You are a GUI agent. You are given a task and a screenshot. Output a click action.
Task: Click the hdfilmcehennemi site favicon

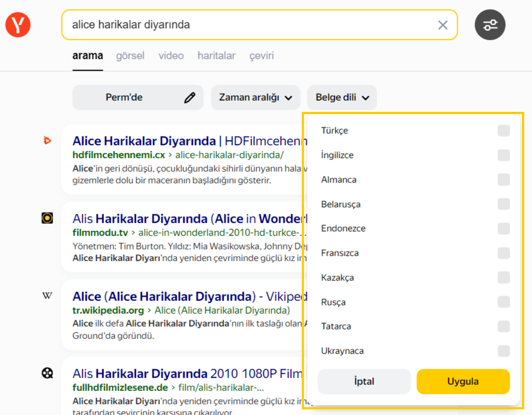point(47,141)
